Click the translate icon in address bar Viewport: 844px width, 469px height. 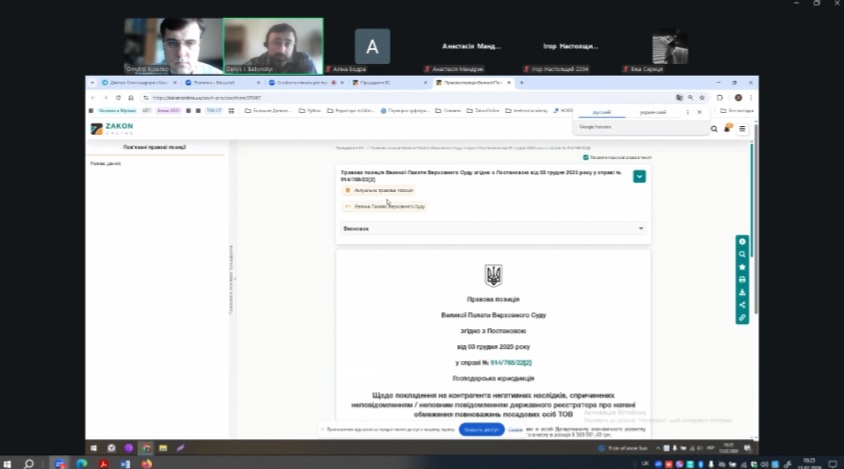pyautogui.click(x=679, y=97)
